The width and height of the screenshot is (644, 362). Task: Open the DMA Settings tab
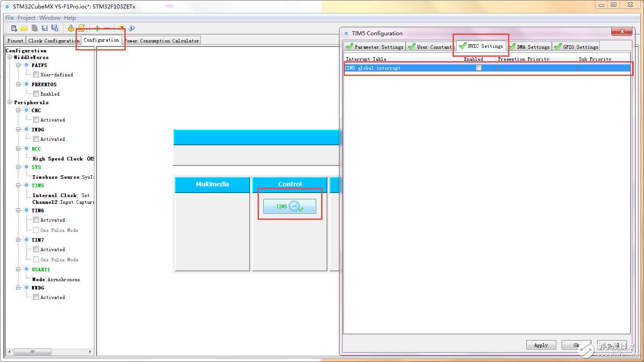click(x=529, y=46)
